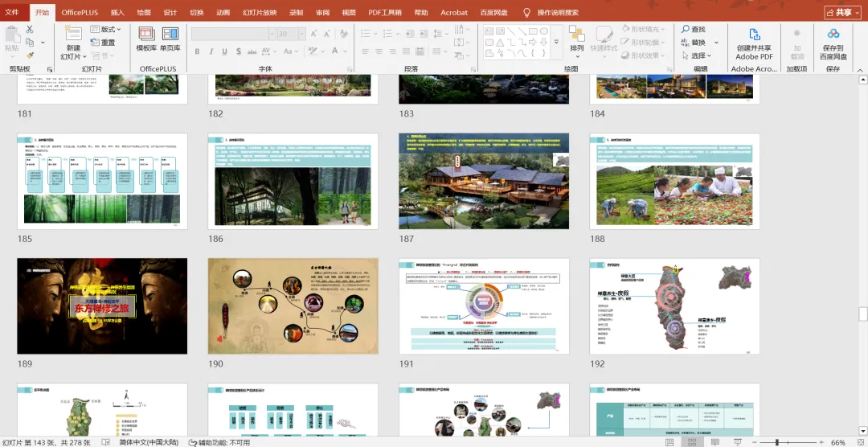Expand the shapes gallery more arrow
Viewport: 868px width, 447px height.
(556, 42)
